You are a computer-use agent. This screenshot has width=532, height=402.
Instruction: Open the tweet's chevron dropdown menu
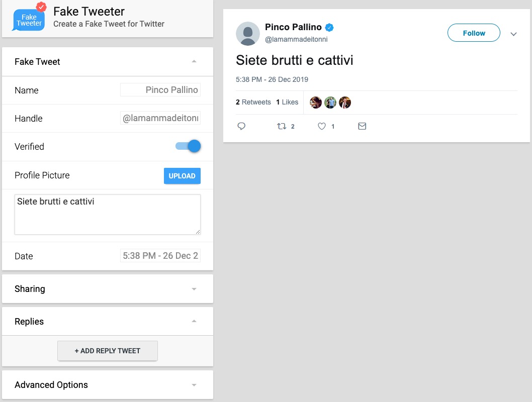[x=513, y=34]
